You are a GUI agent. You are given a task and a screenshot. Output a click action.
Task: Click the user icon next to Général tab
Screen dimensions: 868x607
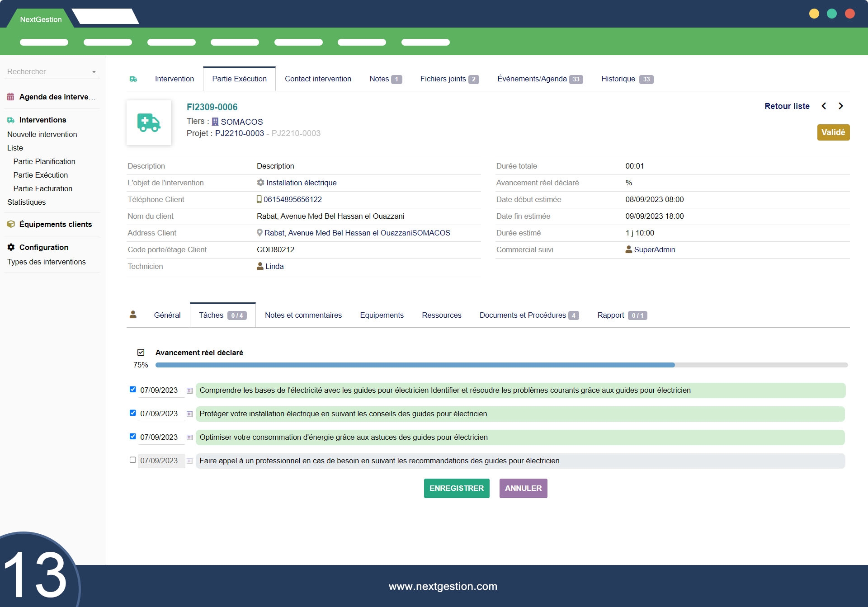pyautogui.click(x=133, y=315)
